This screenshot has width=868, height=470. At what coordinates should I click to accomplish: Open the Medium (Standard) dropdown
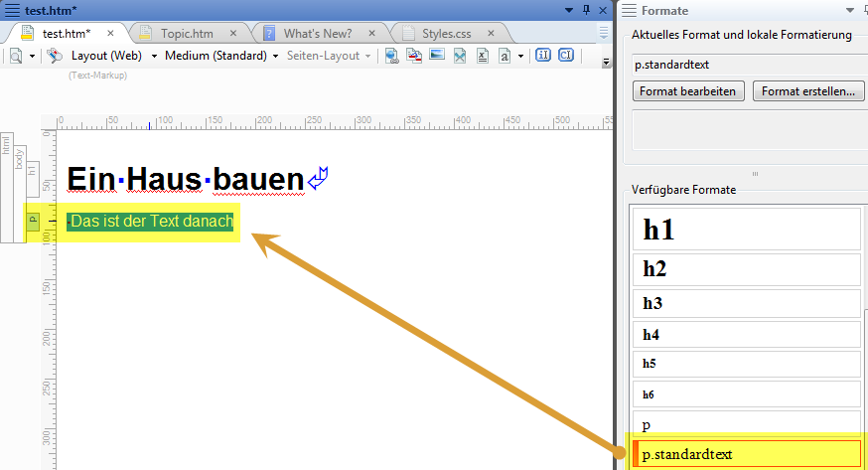pyautogui.click(x=221, y=56)
